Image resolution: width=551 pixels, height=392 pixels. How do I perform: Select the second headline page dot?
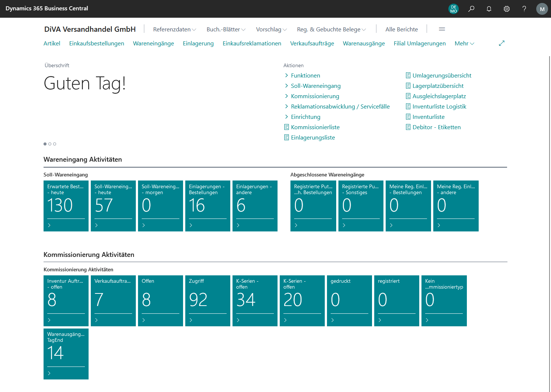[x=50, y=144]
